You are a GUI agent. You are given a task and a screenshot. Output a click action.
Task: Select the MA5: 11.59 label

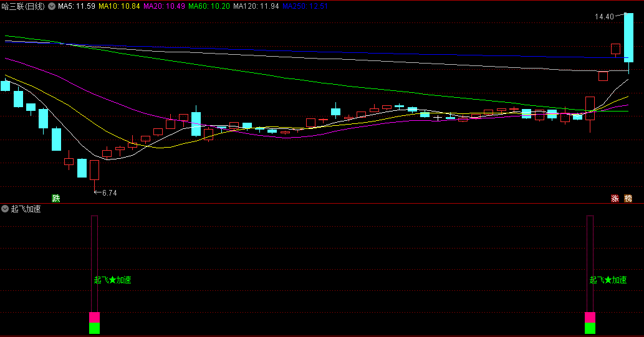pyautogui.click(x=77, y=6)
